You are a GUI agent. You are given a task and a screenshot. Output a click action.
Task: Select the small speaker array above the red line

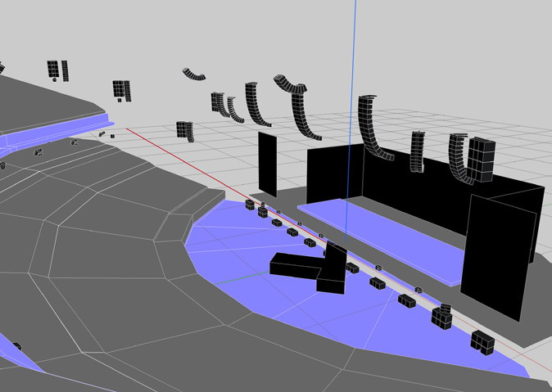click(x=184, y=130)
